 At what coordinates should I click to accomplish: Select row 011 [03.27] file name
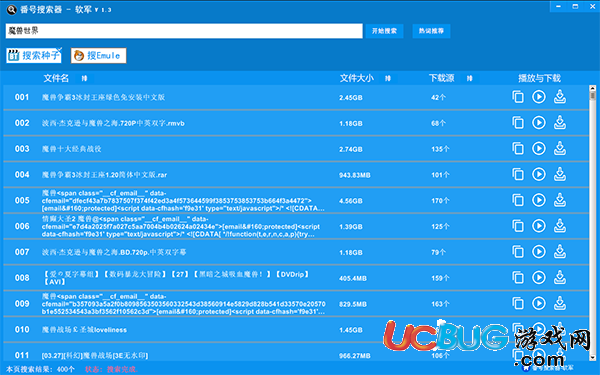tap(95, 355)
